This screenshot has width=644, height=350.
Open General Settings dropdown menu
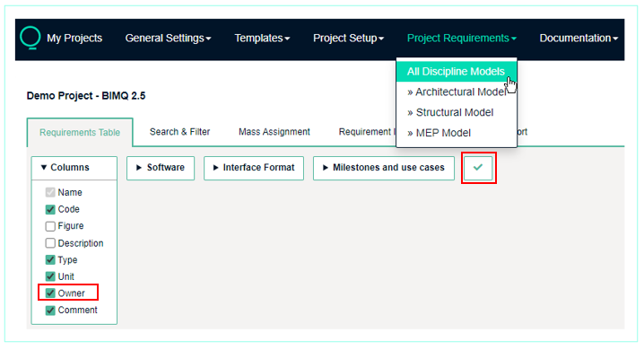168,39
